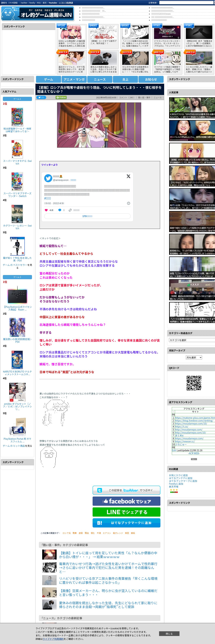Click the ライブドア利用規約 link
Image resolution: width=215 pixels, height=644 pixels.
[x=53, y=639]
